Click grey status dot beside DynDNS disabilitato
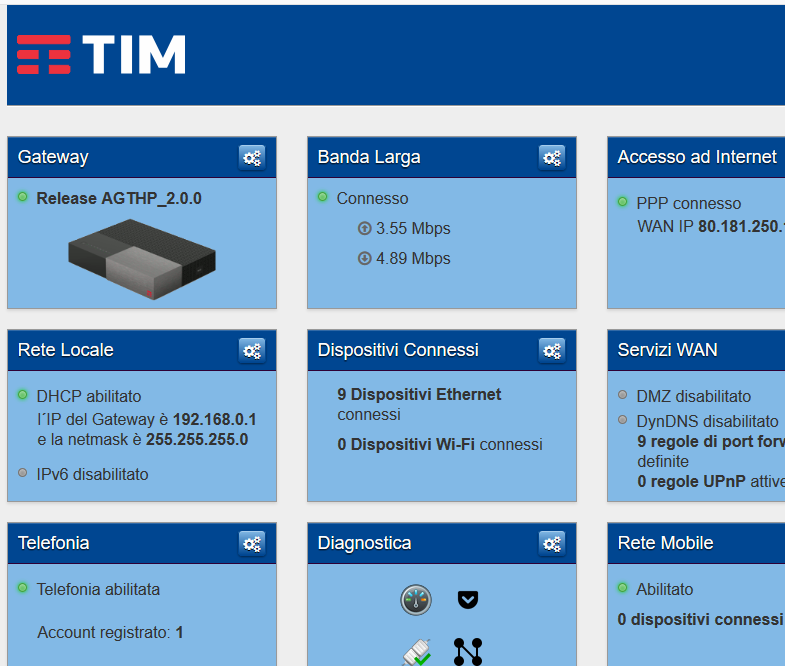 click(x=622, y=420)
